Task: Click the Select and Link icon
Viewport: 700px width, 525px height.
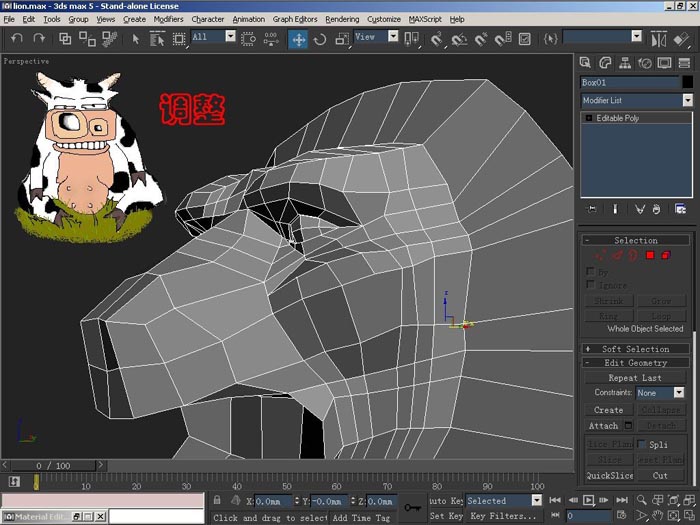Action: point(65,39)
